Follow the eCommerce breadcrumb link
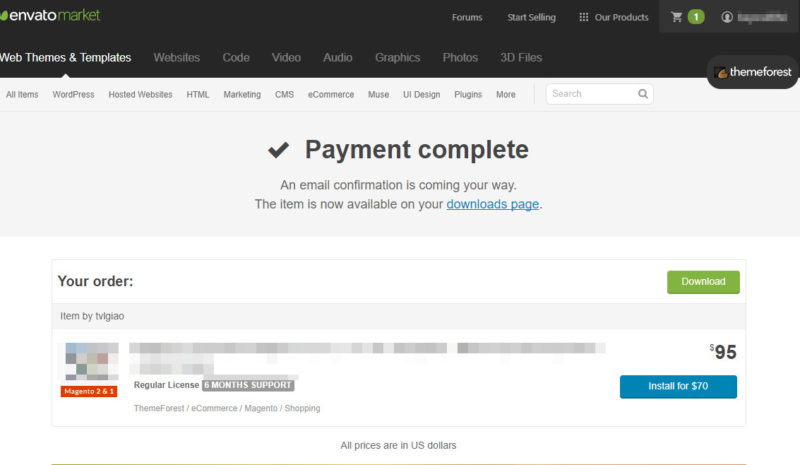800x465 pixels. (214, 408)
